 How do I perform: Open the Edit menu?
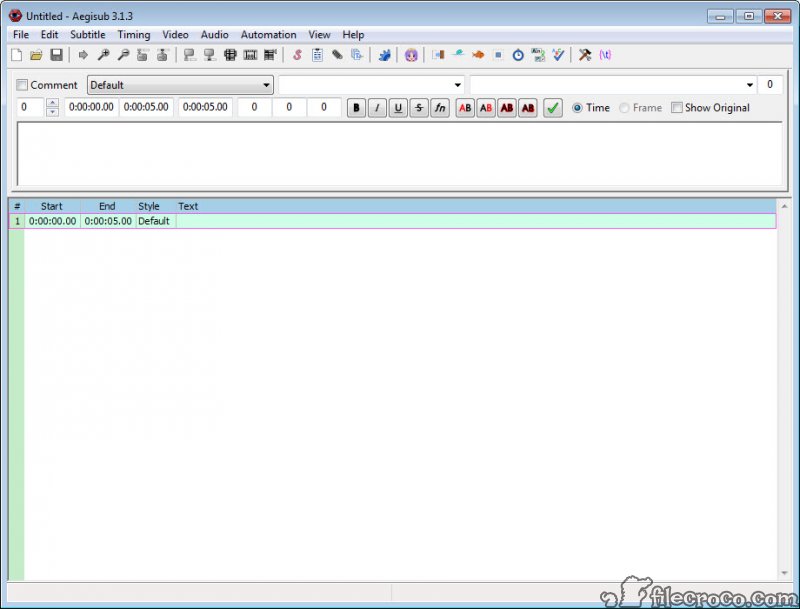click(49, 35)
